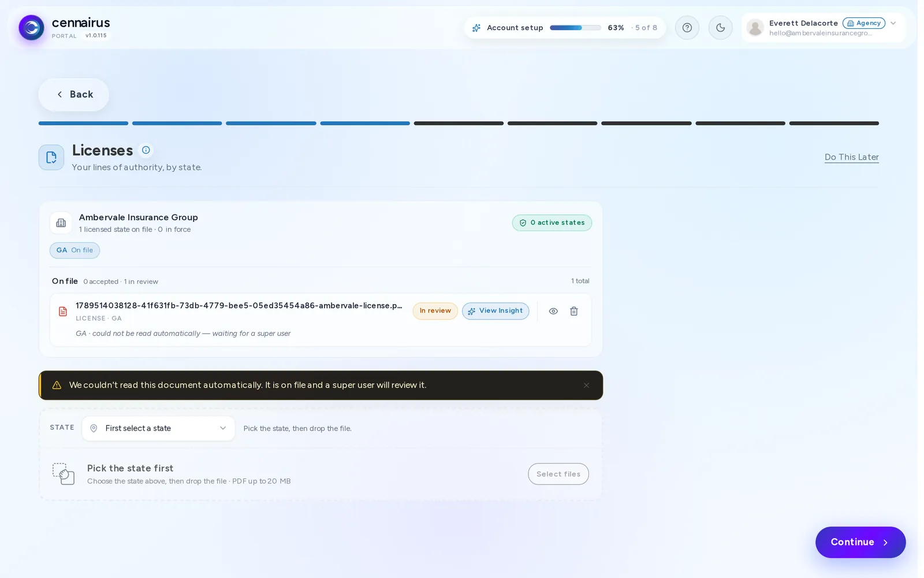This screenshot has height=578, width=924.
Task: Click the '1 total' count
Action: tap(580, 281)
